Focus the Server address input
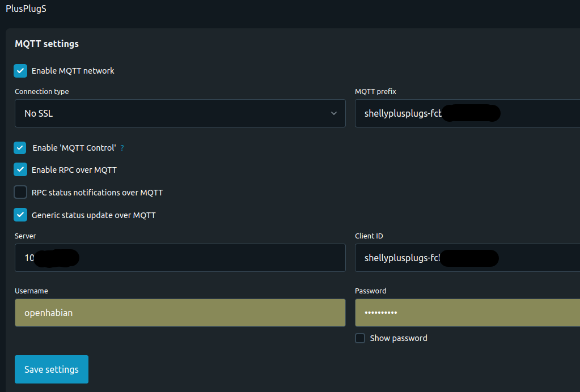 (180, 258)
